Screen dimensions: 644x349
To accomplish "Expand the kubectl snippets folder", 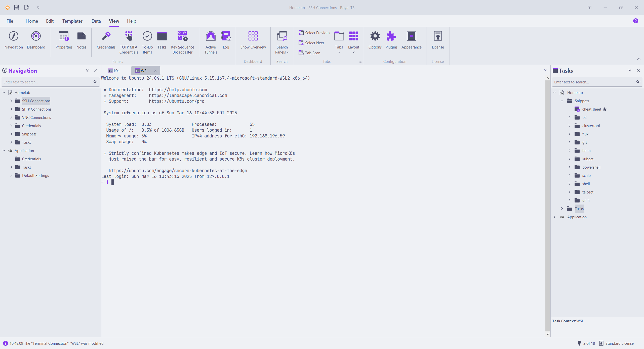I will click(570, 159).
